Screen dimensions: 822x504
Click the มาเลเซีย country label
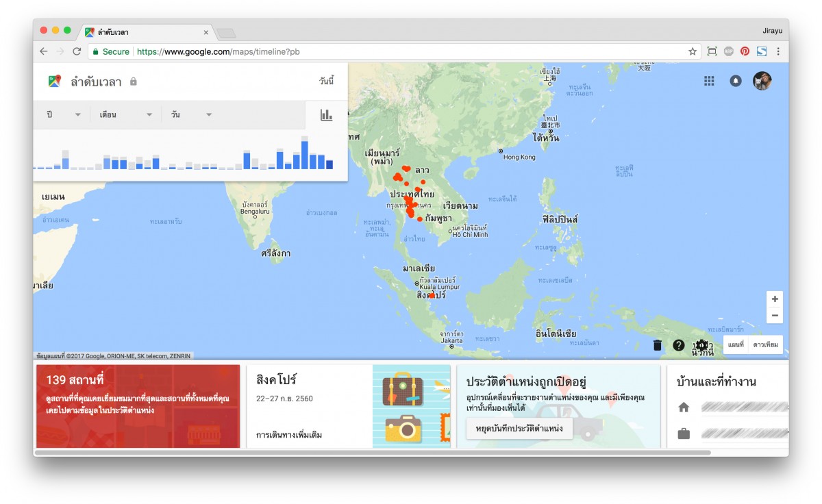point(419,269)
